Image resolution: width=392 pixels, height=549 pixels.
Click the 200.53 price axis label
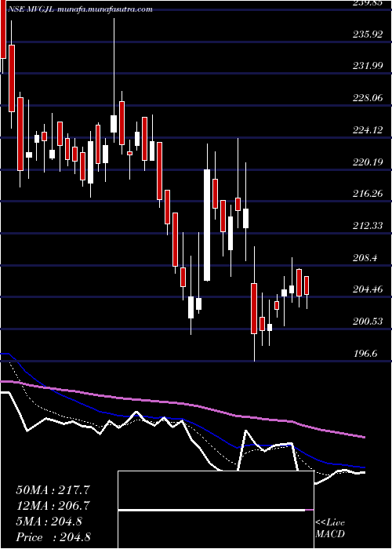click(x=367, y=321)
